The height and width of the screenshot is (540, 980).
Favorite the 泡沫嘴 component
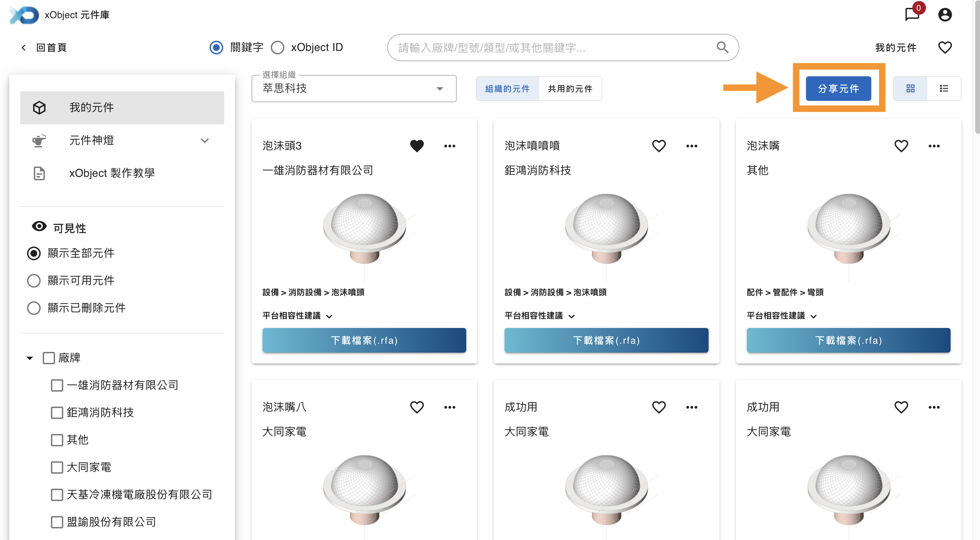tap(901, 146)
